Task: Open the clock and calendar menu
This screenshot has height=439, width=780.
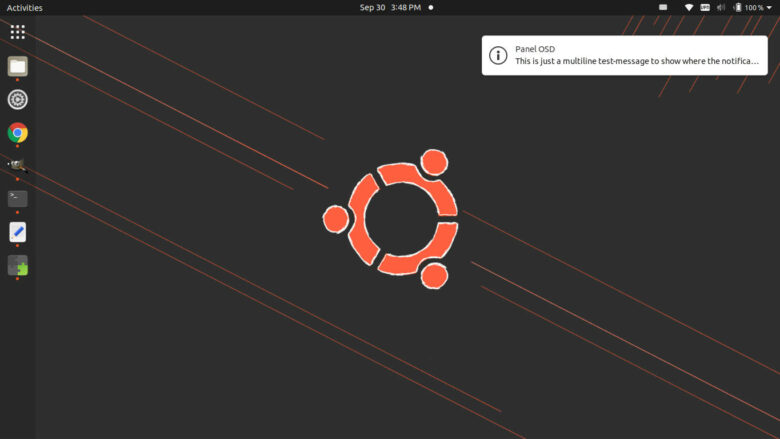Action: (390, 7)
